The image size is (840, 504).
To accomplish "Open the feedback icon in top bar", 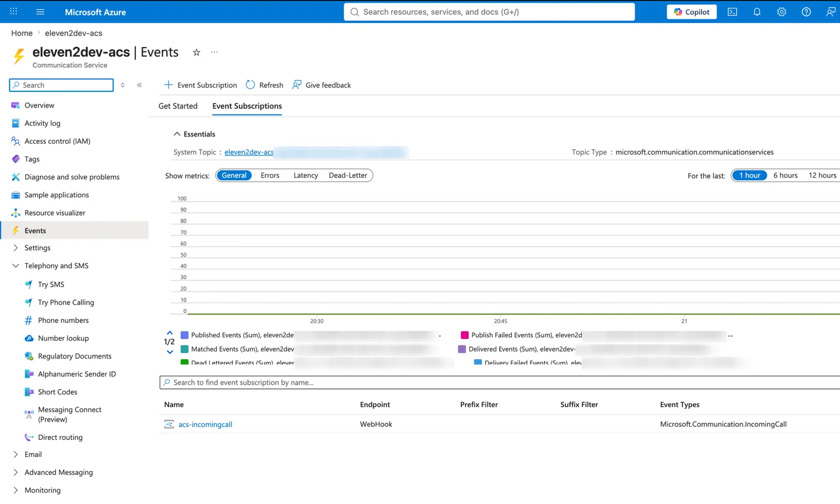I will (831, 12).
